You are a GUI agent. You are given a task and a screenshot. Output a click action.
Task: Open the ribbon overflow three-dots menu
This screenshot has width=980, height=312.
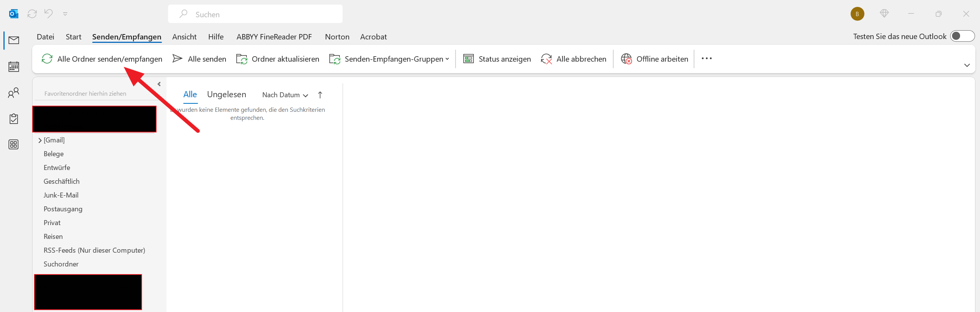(x=707, y=59)
